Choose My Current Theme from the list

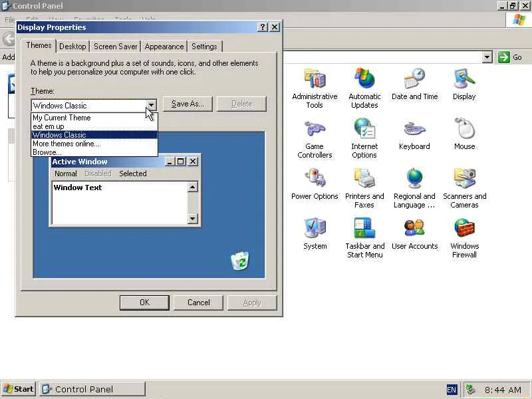pyautogui.click(x=94, y=118)
